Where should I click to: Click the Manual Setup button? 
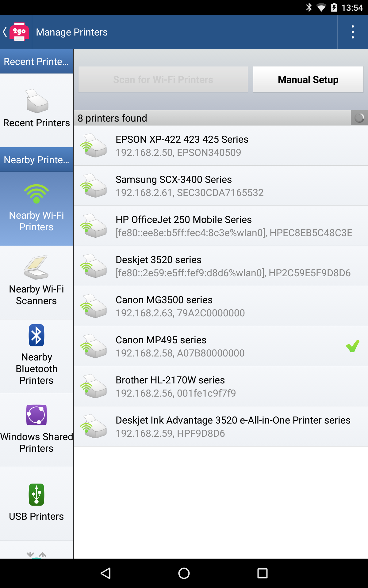coord(308,79)
